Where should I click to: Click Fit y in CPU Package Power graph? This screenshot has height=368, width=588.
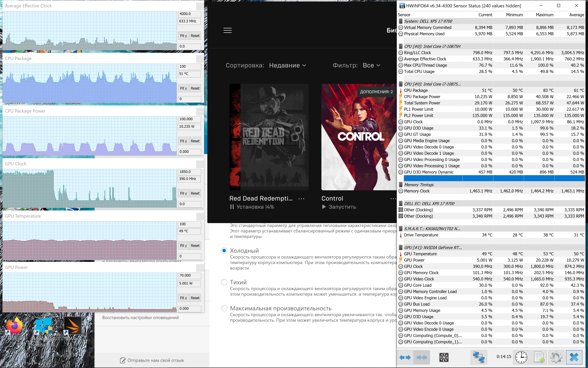coord(183,141)
